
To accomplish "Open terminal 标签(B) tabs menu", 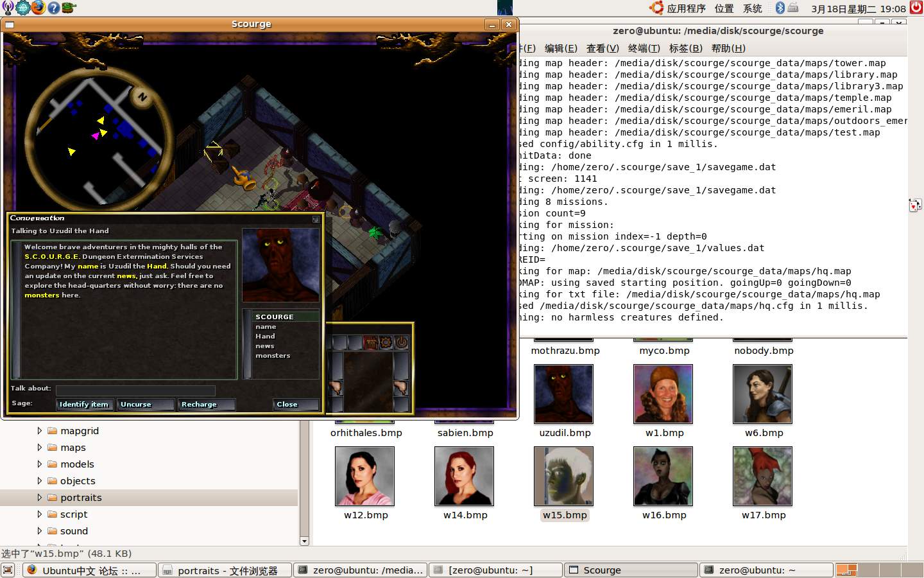I will pos(685,48).
